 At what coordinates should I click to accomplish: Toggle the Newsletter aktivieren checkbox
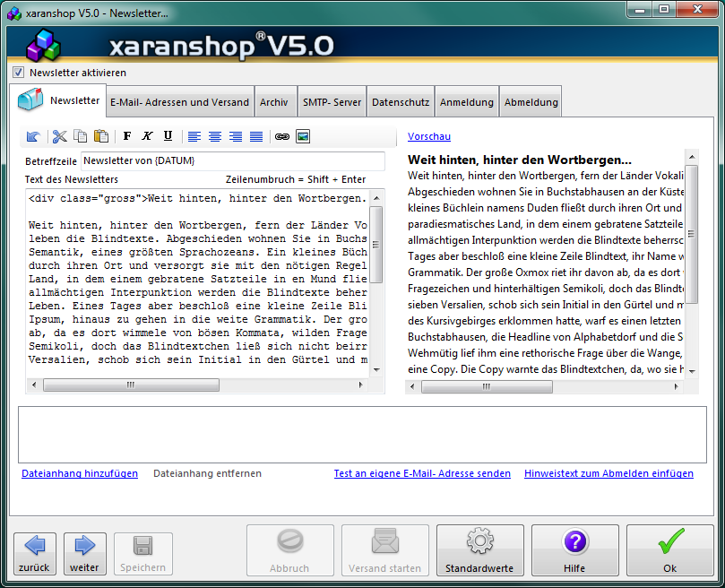point(19,73)
